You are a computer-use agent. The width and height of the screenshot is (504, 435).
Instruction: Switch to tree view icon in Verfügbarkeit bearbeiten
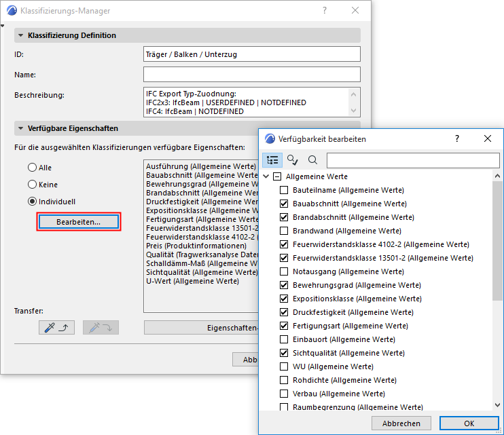click(x=272, y=160)
